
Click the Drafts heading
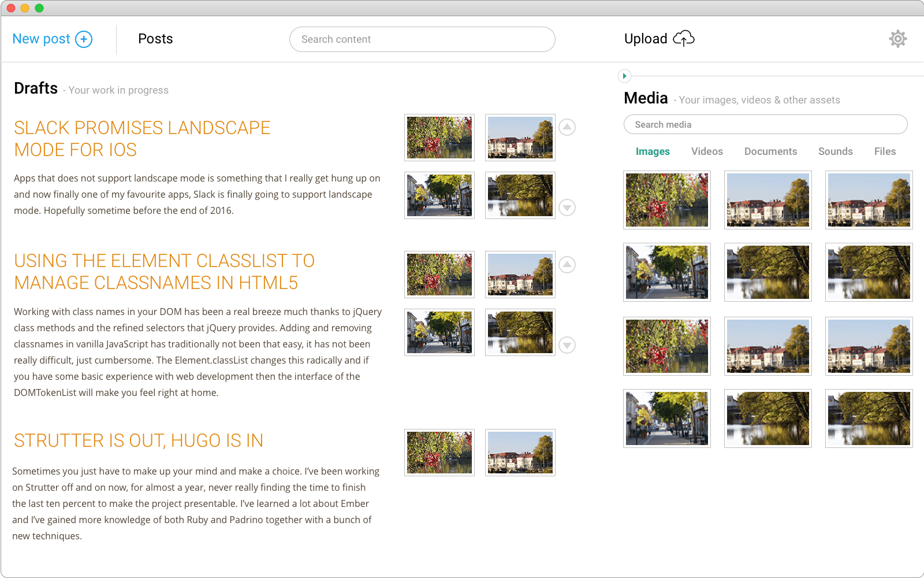[36, 88]
